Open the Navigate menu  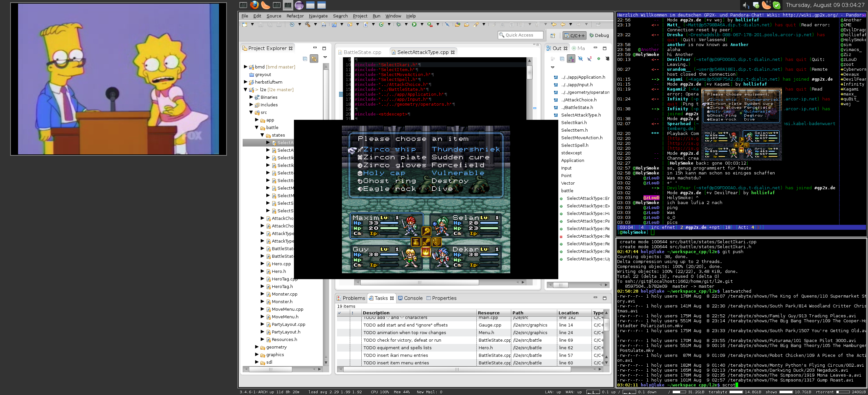point(318,16)
